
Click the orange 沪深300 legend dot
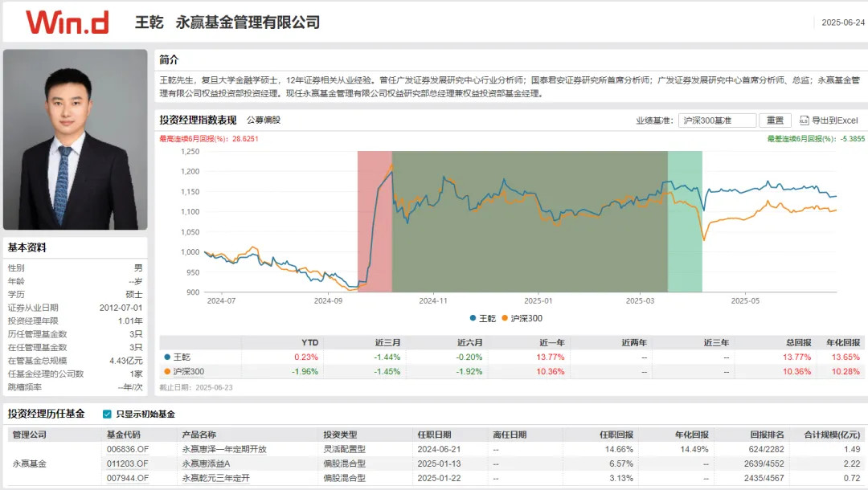point(504,318)
